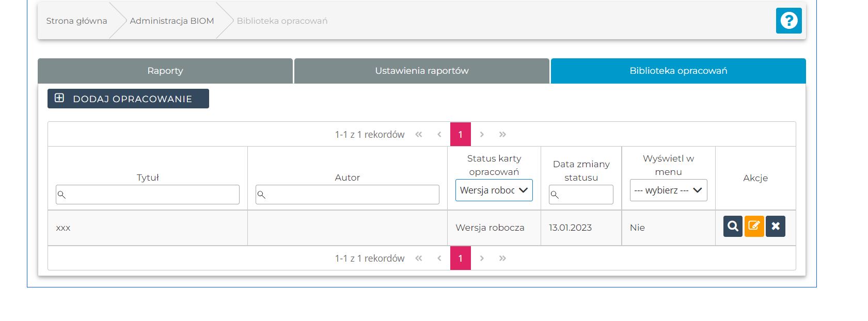Expand the Wyświetl w menu dropdown
This screenshot has height=321, width=868.
tap(668, 190)
